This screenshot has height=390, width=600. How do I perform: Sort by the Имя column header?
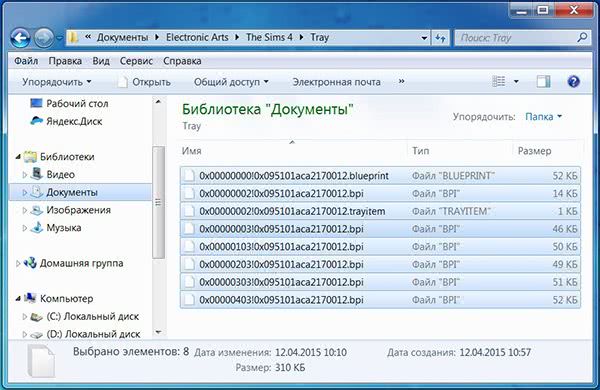191,151
